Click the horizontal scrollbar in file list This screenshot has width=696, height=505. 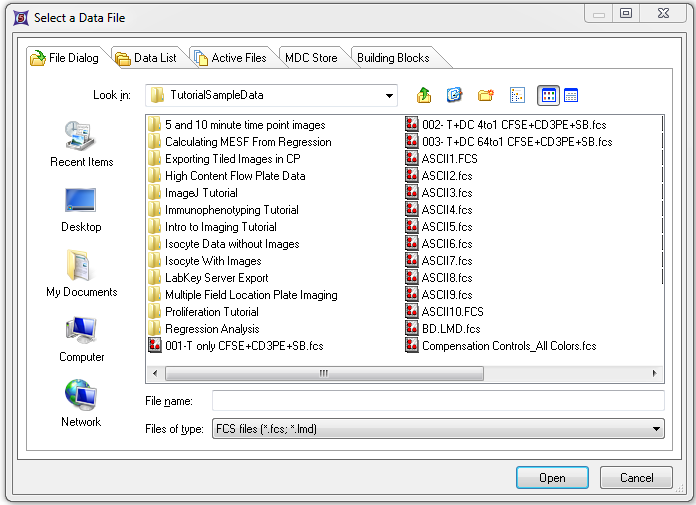tap(323, 373)
